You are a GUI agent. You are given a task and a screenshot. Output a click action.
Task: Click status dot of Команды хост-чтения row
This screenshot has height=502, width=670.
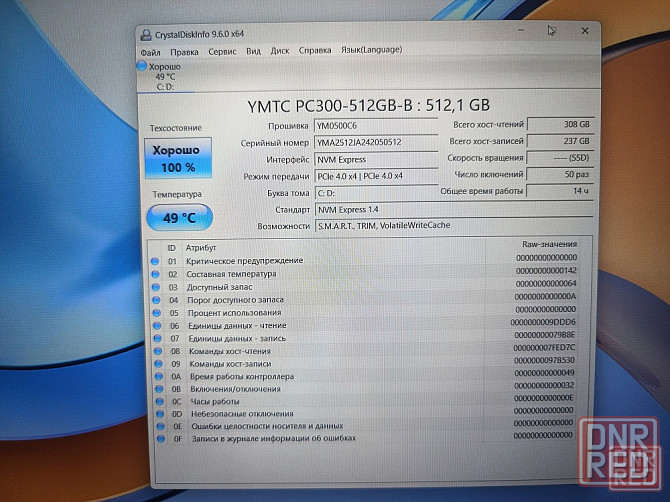point(158,351)
